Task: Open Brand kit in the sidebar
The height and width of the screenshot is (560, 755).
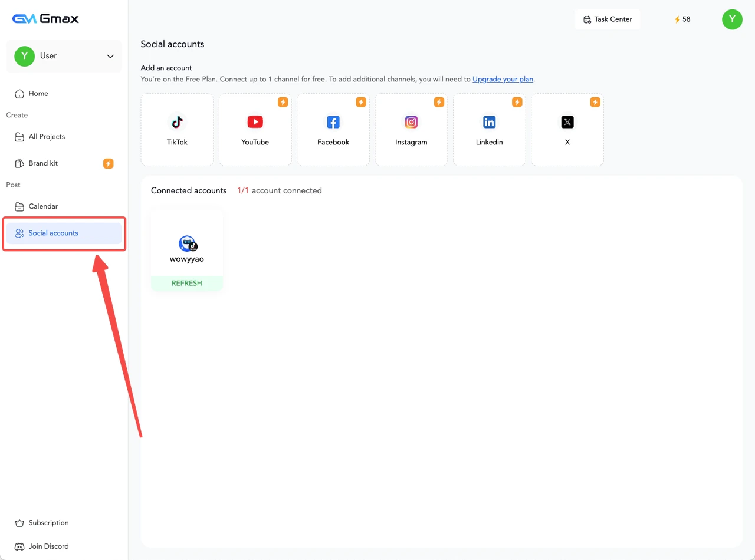Action: click(64, 163)
